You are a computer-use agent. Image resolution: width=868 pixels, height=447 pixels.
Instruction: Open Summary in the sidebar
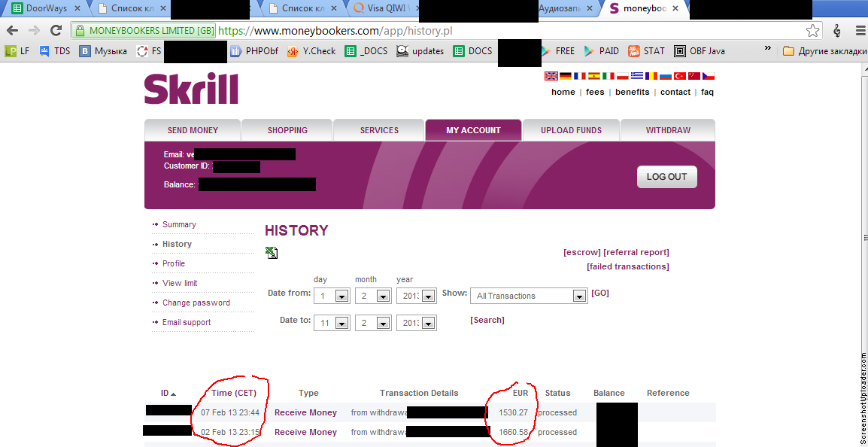coord(179,224)
